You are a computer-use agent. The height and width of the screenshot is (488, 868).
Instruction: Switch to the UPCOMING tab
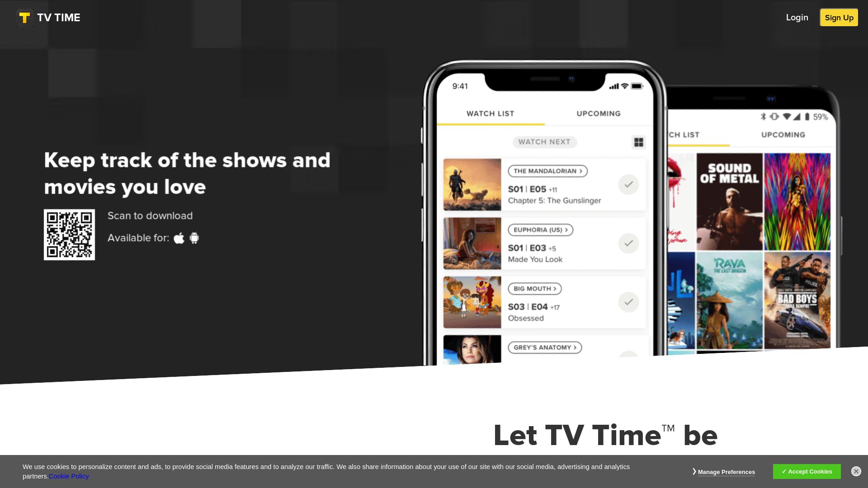(599, 113)
